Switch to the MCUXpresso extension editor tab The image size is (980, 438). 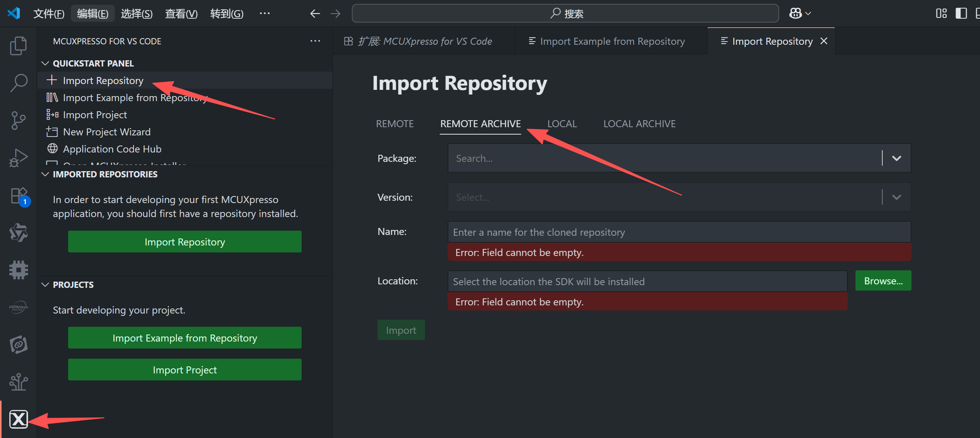point(423,41)
